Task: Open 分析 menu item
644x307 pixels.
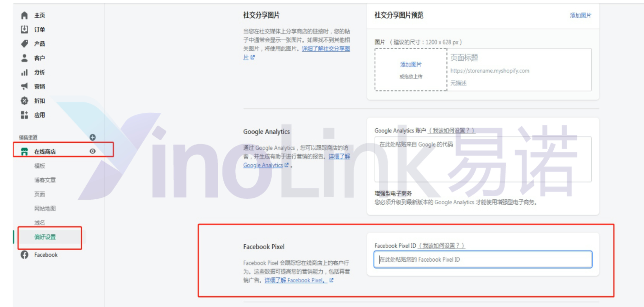Action: pos(40,72)
